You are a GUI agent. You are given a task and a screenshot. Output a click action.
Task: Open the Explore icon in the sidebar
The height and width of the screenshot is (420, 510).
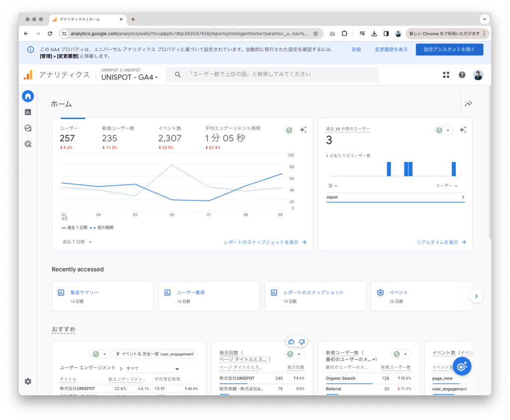tap(28, 128)
